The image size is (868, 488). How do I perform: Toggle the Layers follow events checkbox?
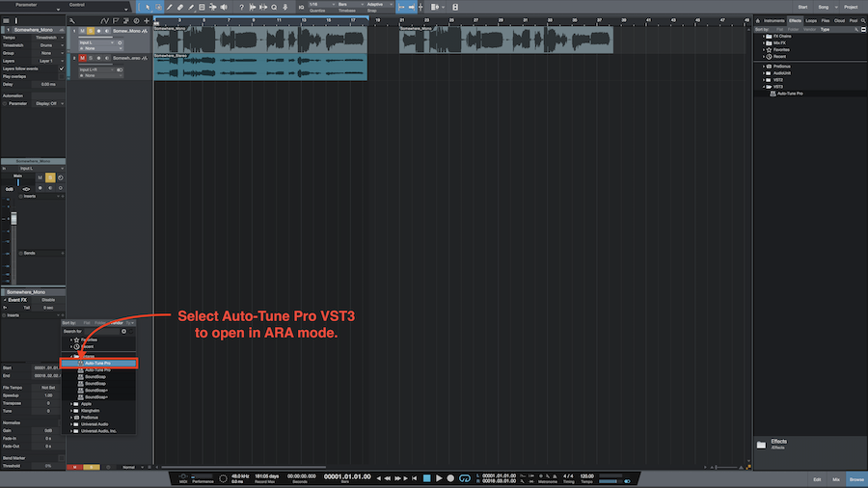[62, 68]
